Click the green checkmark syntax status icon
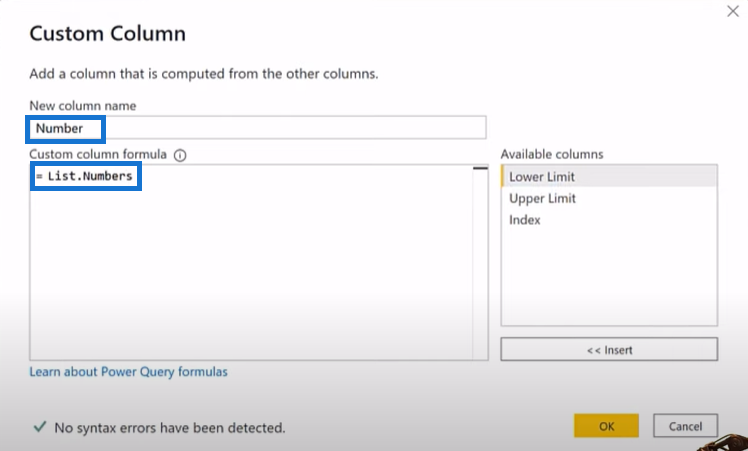 click(40, 426)
